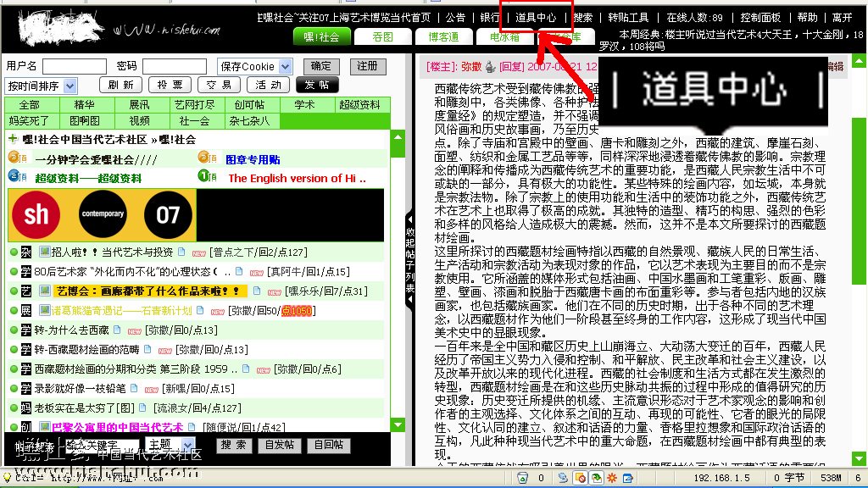The height and width of the screenshot is (488, 868).
Task: Collapse the post list using 收起帖子列表 handle
Action: coord(410,260)
